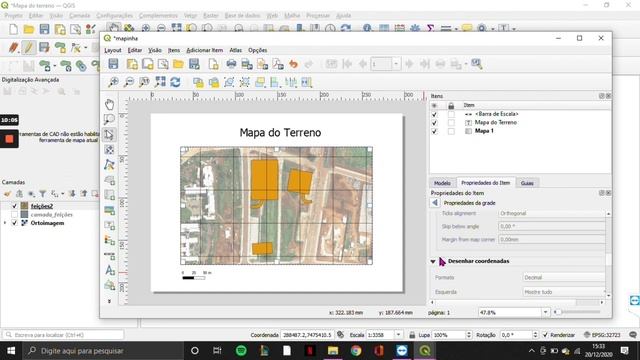Group the selected layout items

(x=229, y=82)
